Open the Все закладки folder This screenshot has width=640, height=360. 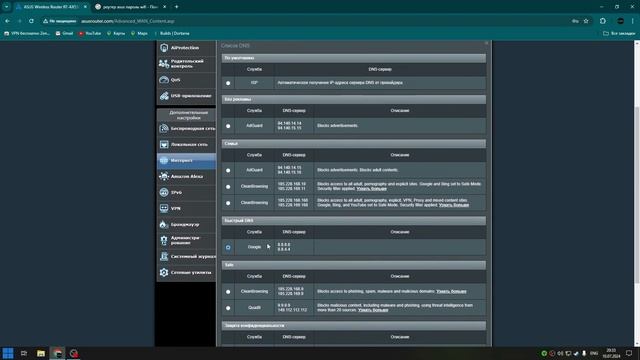619,33
